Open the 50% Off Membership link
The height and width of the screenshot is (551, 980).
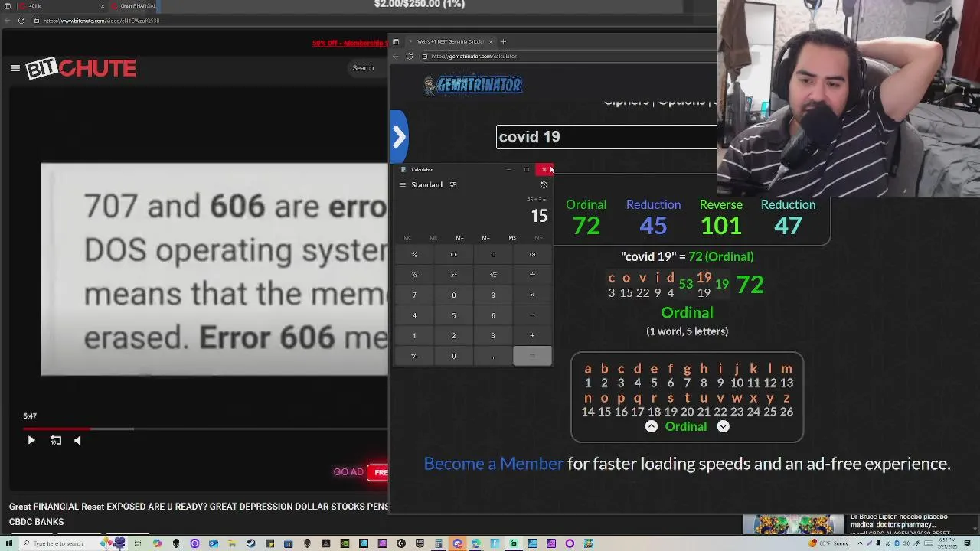click(350, 43)
